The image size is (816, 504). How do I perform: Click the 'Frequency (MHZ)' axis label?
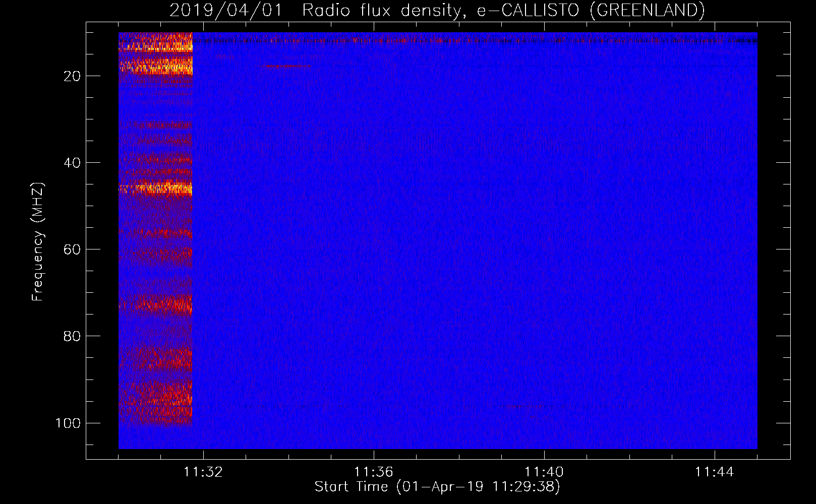point(38,241)
